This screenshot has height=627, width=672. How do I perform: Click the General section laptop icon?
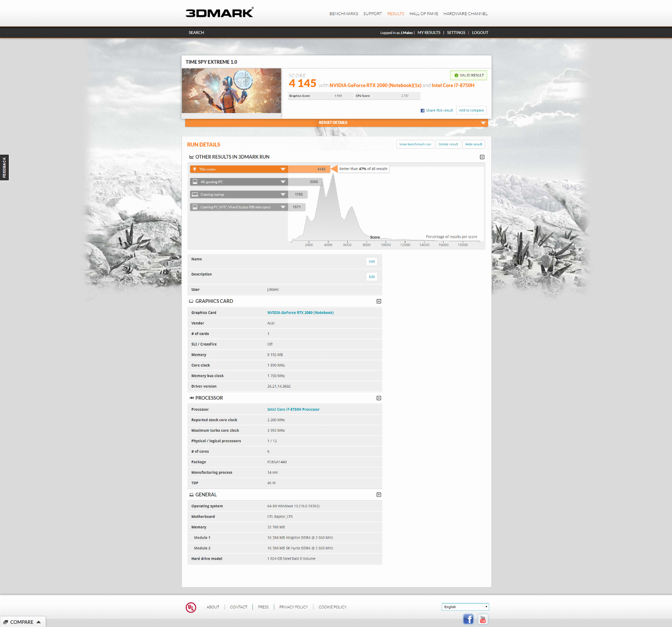[x=192, y=495]
